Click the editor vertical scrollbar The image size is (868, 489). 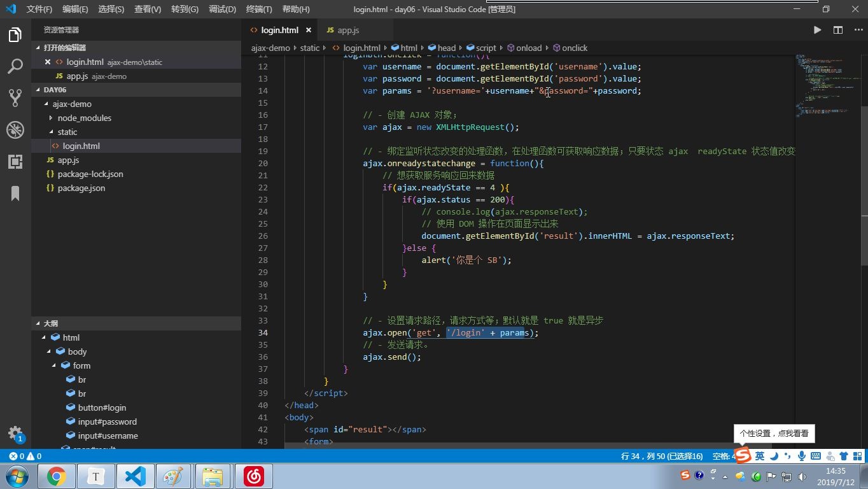click(x=864, y=185)
